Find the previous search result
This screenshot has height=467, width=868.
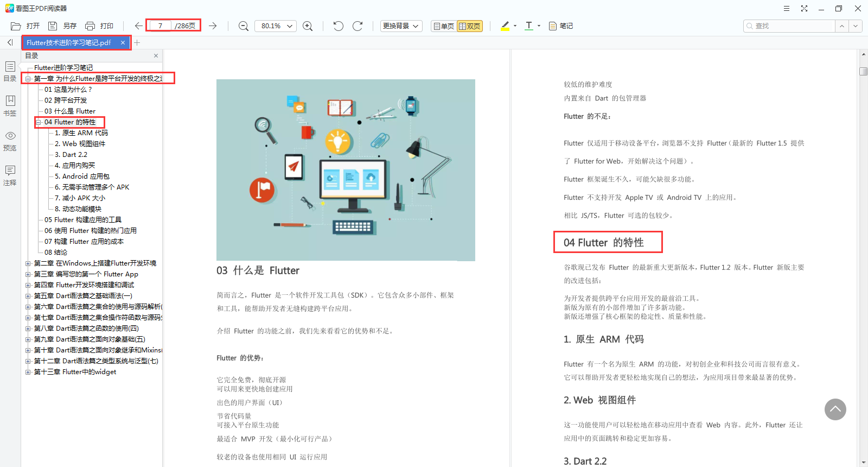[841, 26]
